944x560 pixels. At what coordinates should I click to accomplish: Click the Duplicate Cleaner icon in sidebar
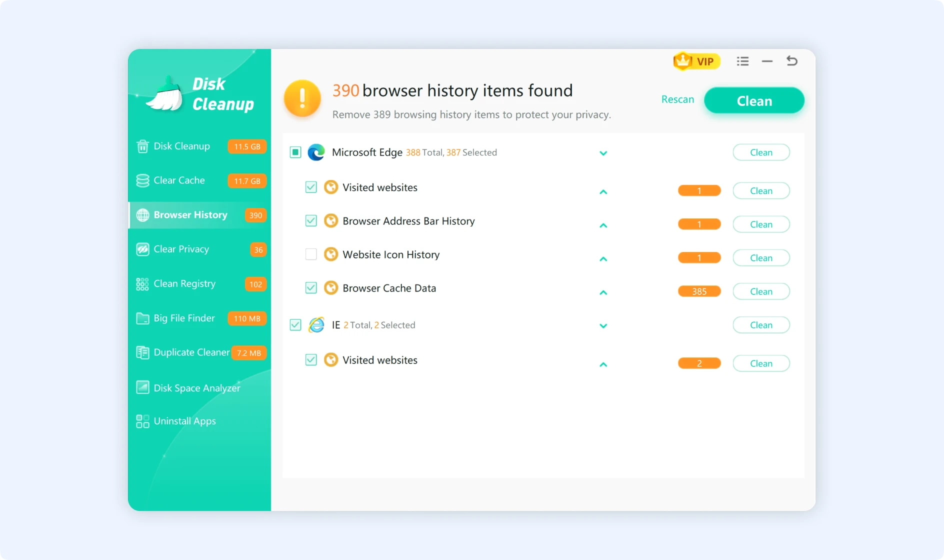142,352
